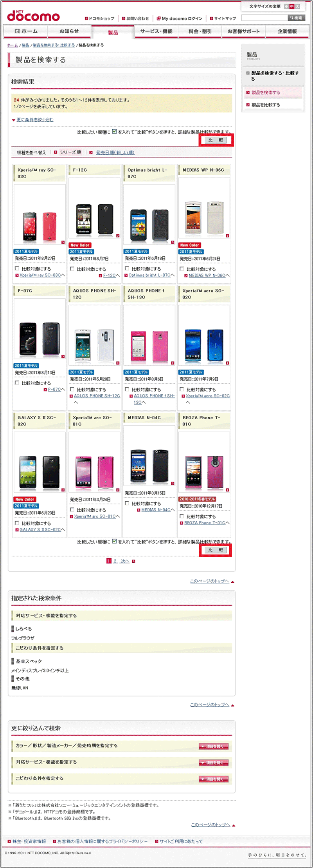Open the GALAXY S II SC-02C link
This screenshot has height=868, width=313.
(40, 529)
